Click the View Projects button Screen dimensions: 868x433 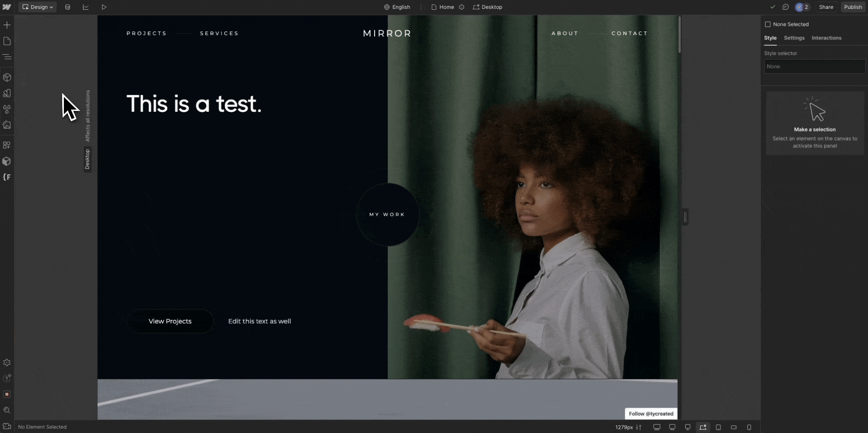(x=170, y=321)
